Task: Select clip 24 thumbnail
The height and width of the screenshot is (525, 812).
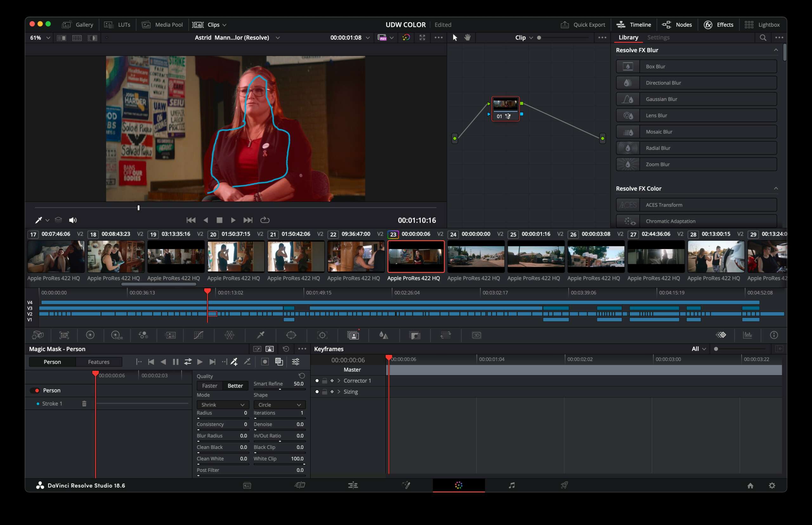Action: pos(475,256)
